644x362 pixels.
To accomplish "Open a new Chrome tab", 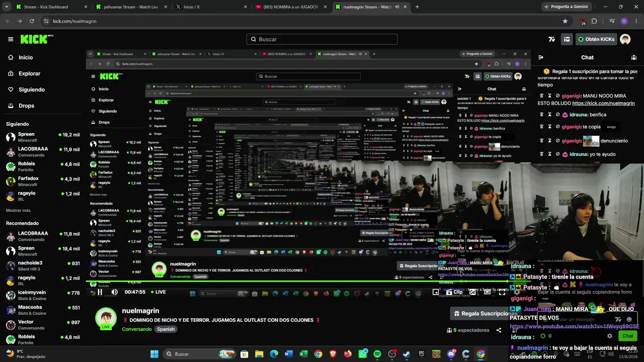I will (x=417, y=7).
